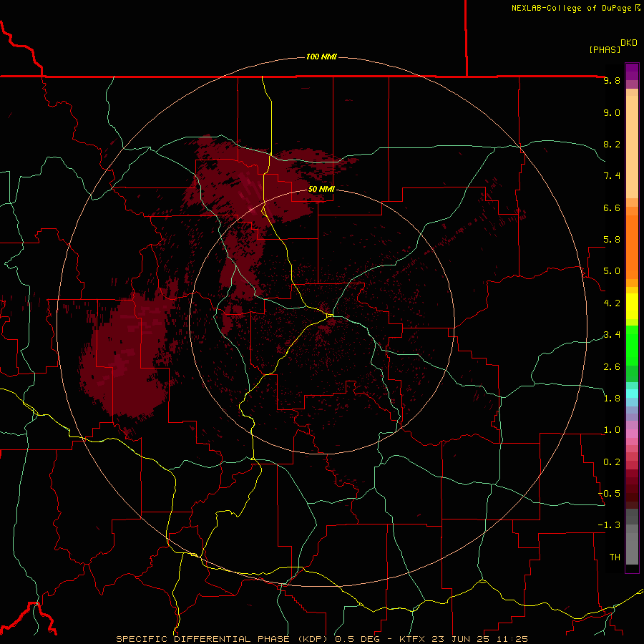This screenshot has height=644, width=644.
Task: Click the NEXLAB-College of DuPage label
Action: pos(571,8)
